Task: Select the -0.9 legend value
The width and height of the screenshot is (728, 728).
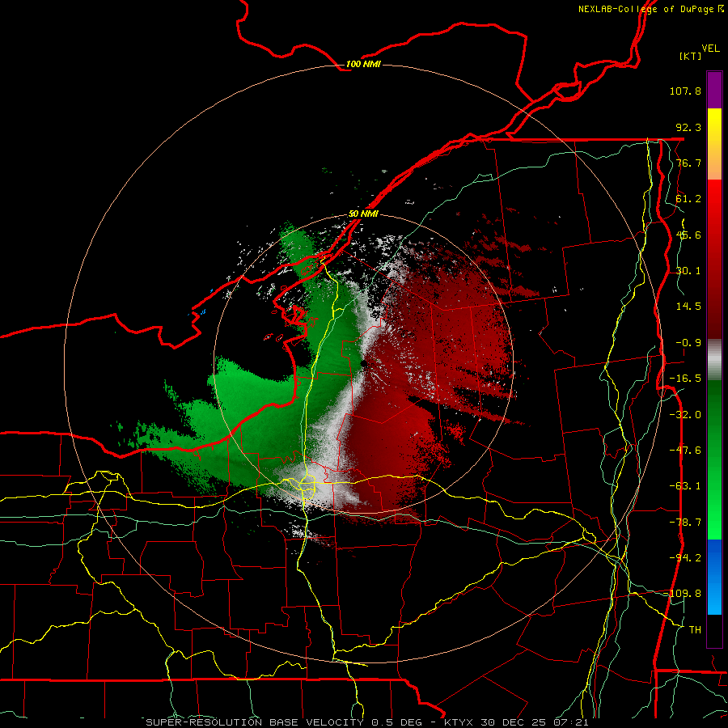Action: coord(688,343)
